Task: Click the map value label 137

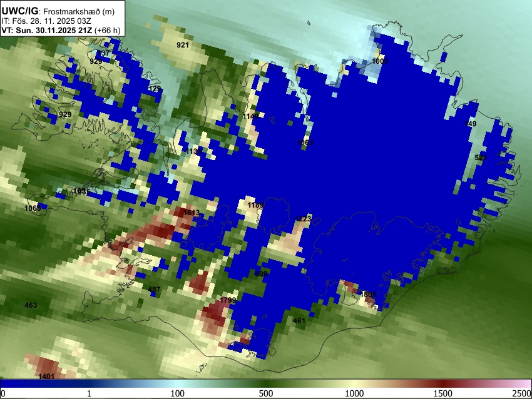Action: point(105,53)
